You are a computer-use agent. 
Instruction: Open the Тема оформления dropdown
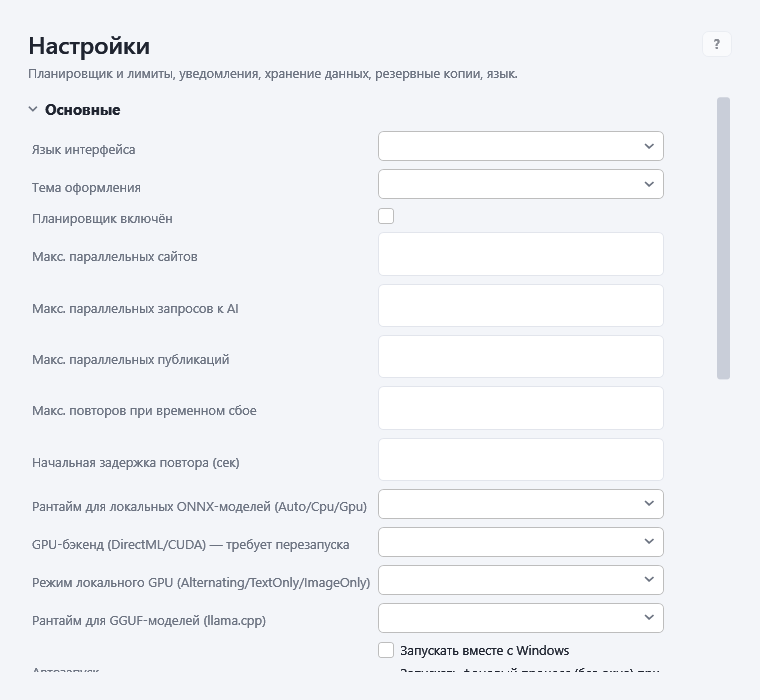[x=521, y=184]
